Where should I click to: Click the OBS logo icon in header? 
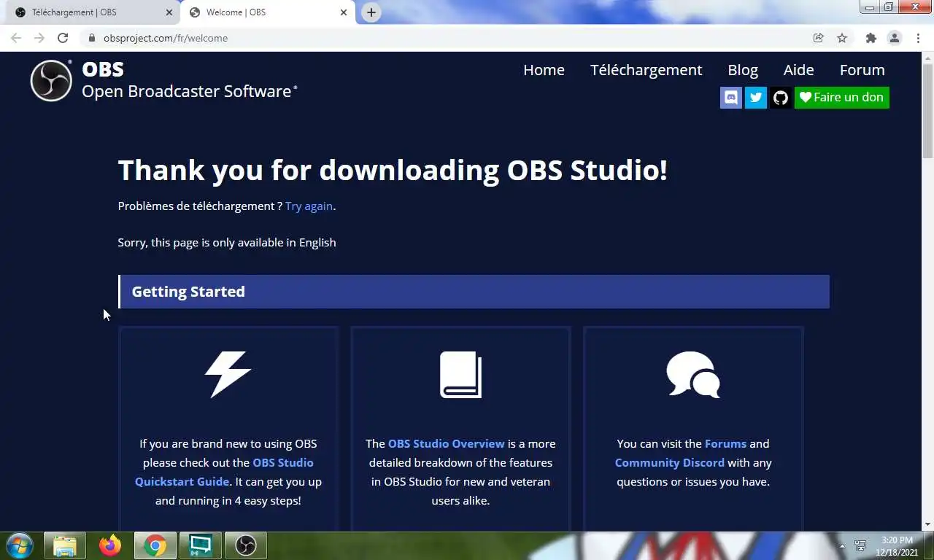(51, 80)
